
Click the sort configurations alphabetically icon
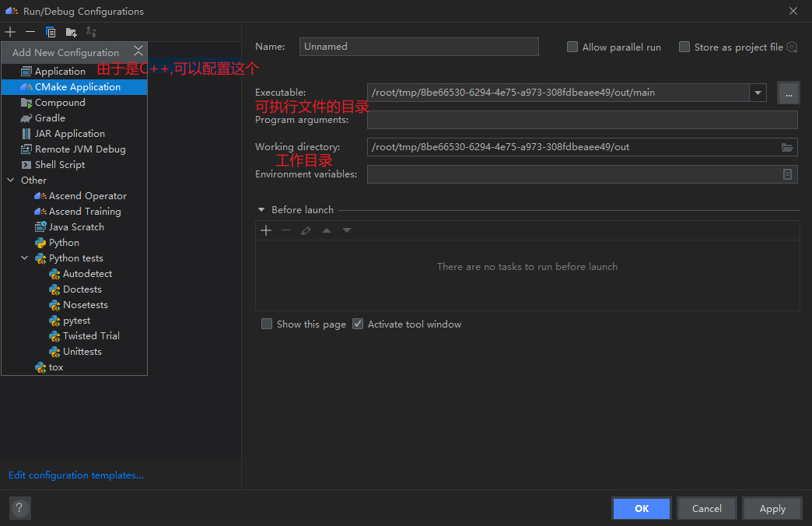point(91,32)
